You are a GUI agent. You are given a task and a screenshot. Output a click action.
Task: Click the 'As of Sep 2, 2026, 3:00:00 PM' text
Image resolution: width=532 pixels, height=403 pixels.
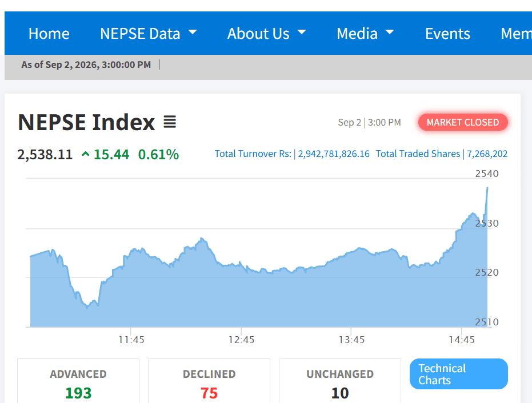click(x=86, y=65)
